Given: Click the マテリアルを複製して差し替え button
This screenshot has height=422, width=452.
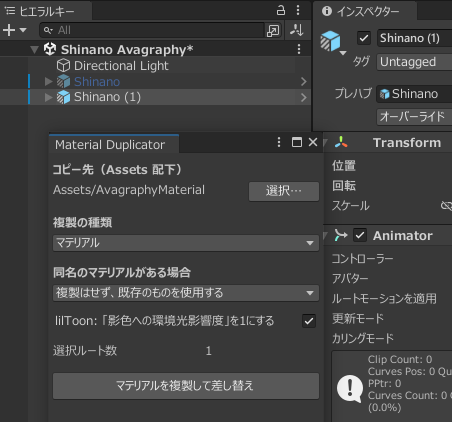Looking at the screenshot, I should (x=186, y=386).
